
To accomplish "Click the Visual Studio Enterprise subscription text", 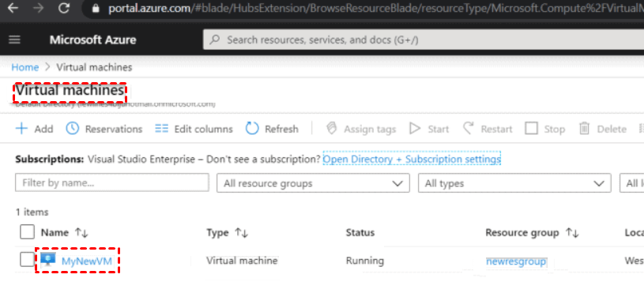I will coord(141,159).
